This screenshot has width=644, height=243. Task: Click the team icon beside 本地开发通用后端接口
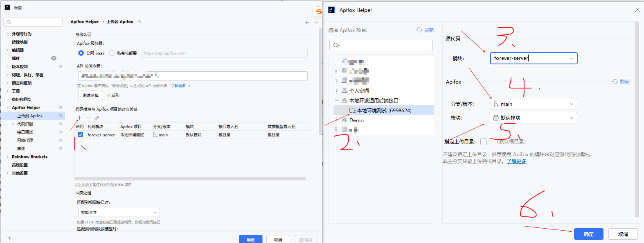tap(345, 100)
